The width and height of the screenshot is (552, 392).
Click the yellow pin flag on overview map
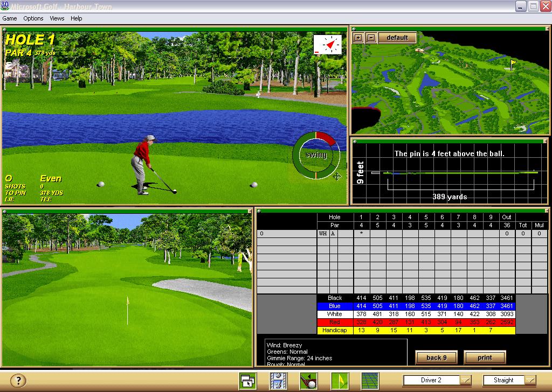point(513,65)
